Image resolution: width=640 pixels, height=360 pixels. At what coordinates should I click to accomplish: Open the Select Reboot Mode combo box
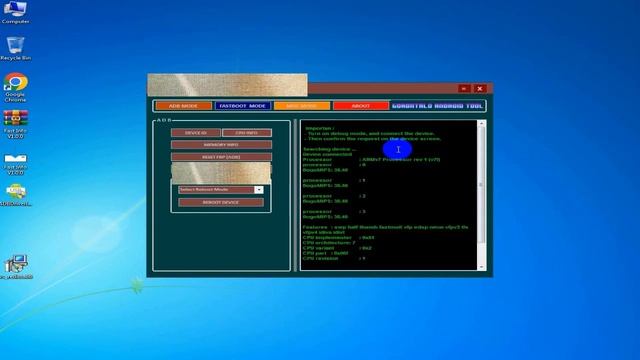point(221,189)
